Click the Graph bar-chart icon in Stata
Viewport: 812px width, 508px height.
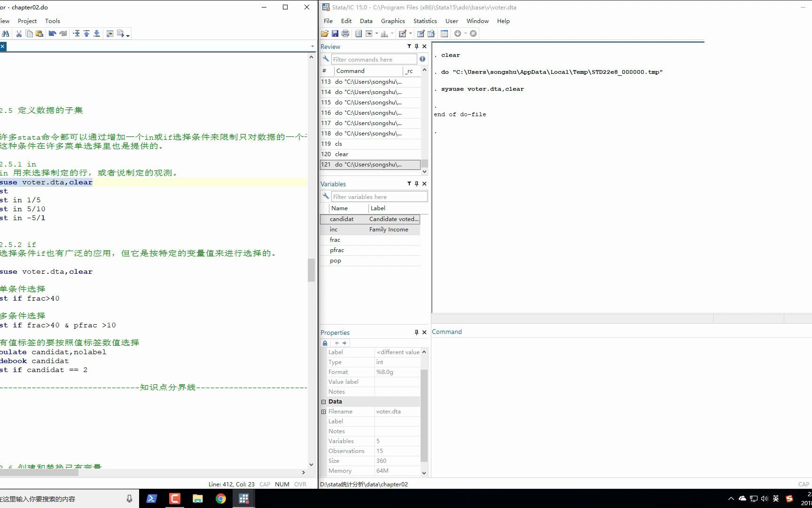click(384, 33)
